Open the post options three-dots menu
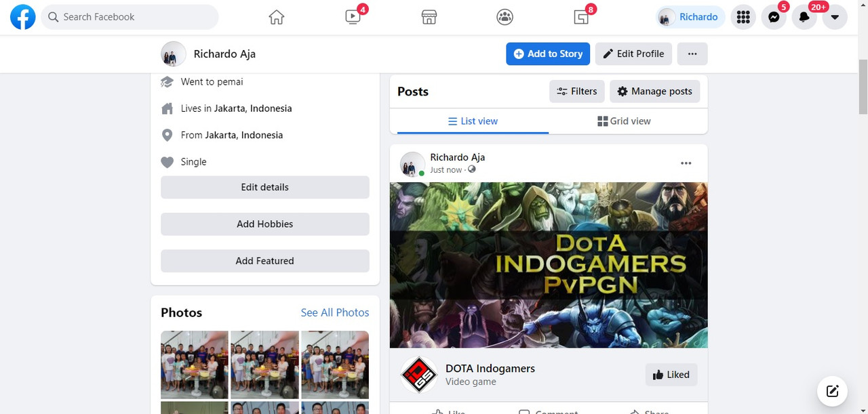The height and width of the screenshot is (414, 868). 686,163
